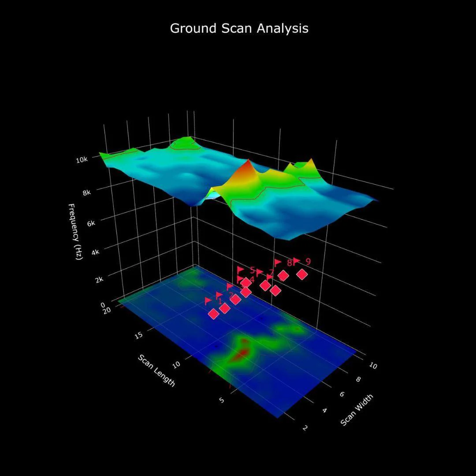The width and height of the screenshot is (476, 476).
Task: Select the Frequency (Hz) axis title
Action: pyautogui.click(x=74, y=232)
